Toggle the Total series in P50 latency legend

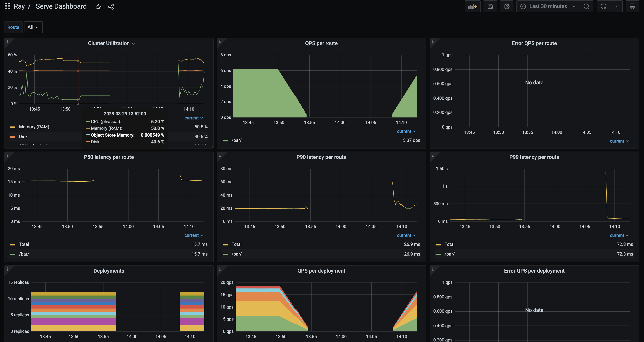24,244
